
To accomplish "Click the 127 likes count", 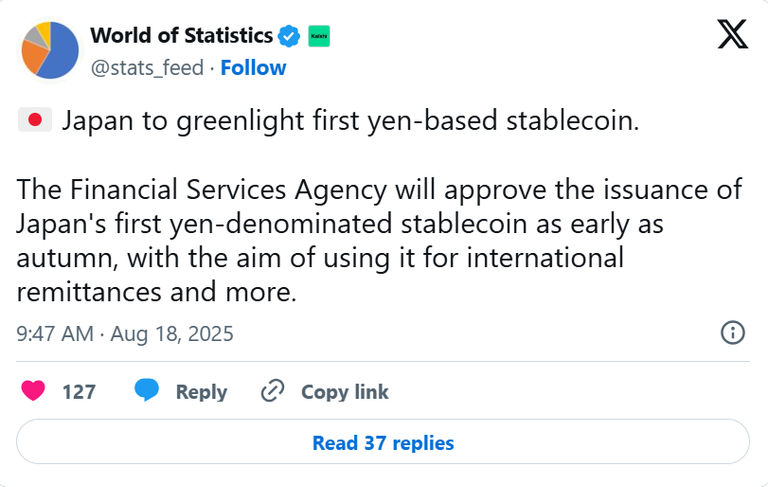I will click(79, 392).
